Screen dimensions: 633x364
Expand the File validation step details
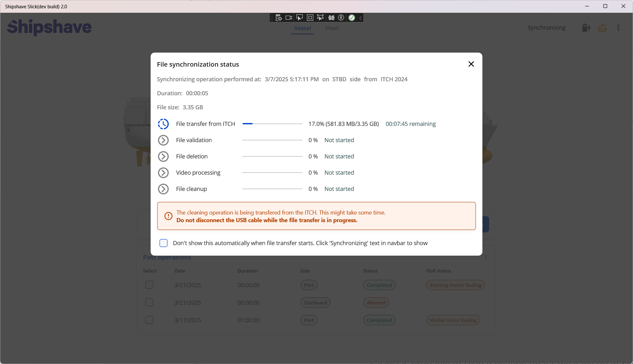point(163,140)
